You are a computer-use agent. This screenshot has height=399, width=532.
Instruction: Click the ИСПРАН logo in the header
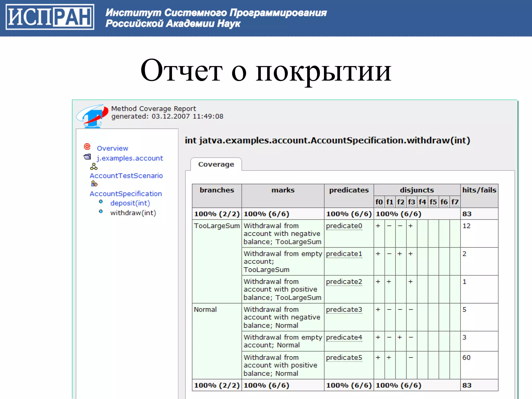tap(50, 17)
